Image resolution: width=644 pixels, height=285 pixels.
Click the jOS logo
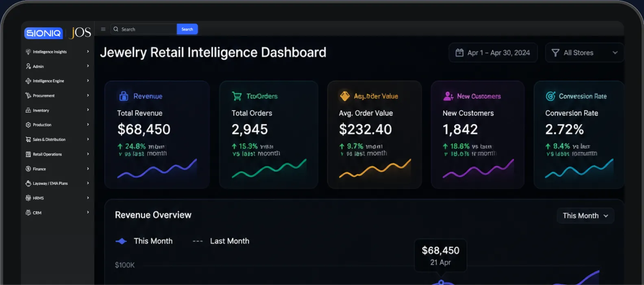(x=80, y=33)
